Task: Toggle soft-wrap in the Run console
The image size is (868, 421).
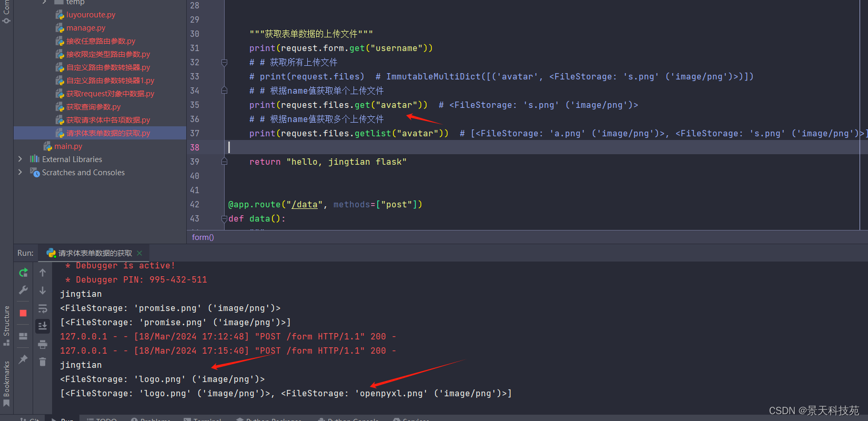Action: pos(43,308)
